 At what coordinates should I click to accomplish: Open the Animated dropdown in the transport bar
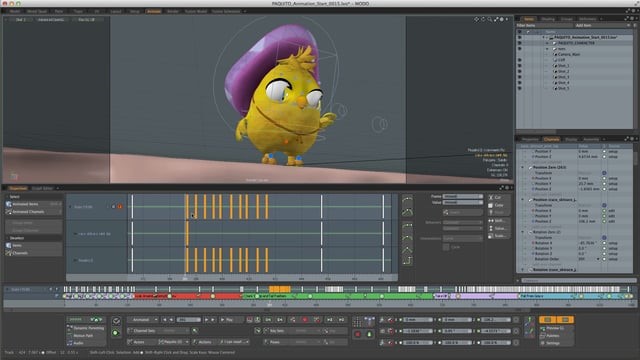[143, 320]
